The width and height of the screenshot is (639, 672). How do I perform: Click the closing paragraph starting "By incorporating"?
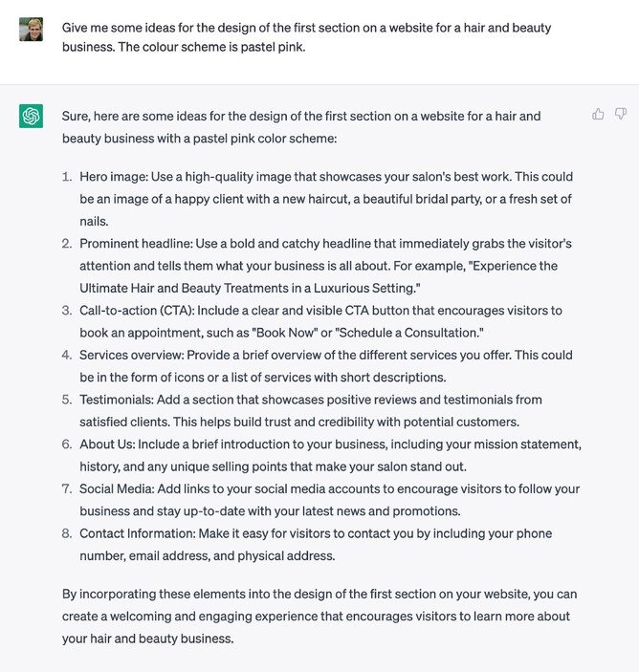(319, 616)
